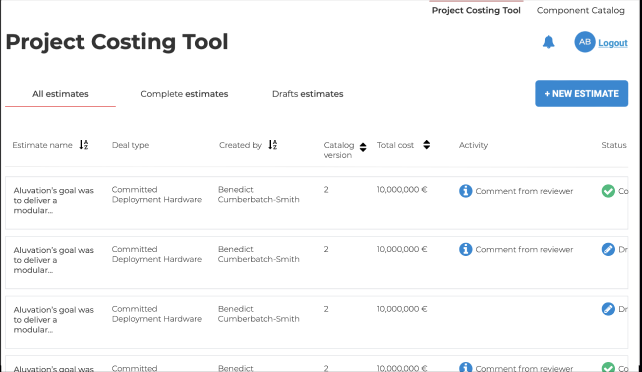Click info icon in first estimate row
The height and width of the screenshot is (372, 642).
[466, 191]
